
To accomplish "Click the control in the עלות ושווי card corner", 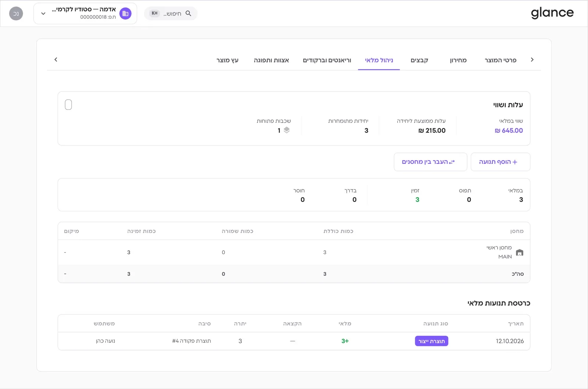I will 68,105.
